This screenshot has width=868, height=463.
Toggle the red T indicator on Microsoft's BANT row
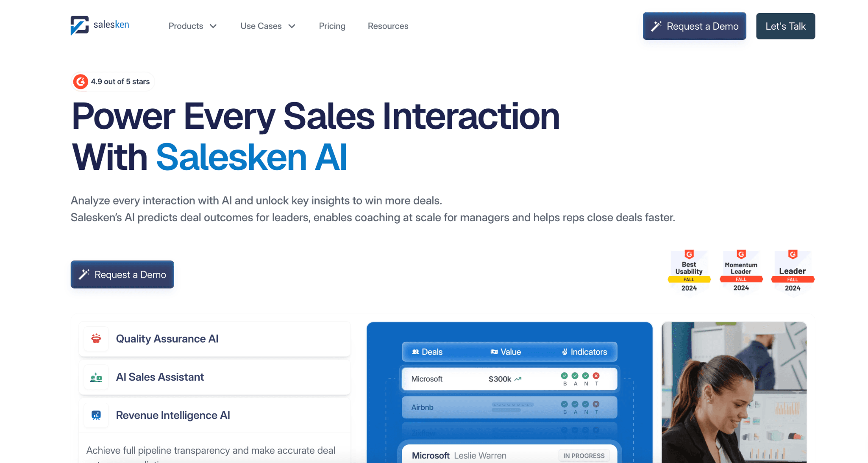tap(596, 375)
